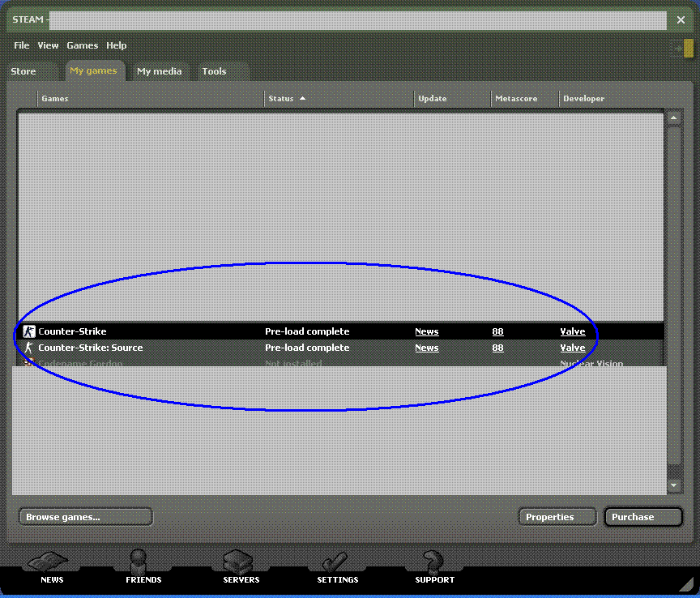The width and height of the screenshot is (700, 598).
Task: Sort by the Metascore column header
Action: 525,98
